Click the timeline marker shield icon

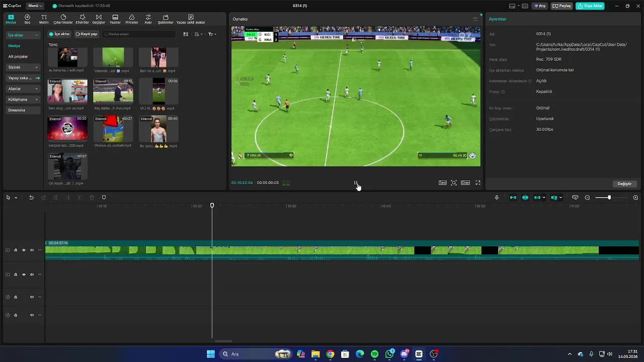(x=104, y=198)
